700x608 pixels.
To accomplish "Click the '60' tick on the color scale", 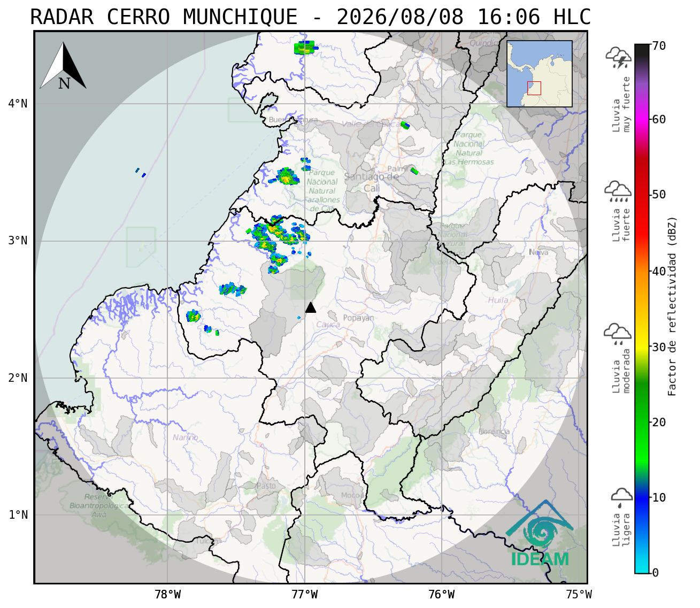I will pyautogui.click(x=659, y=119).
